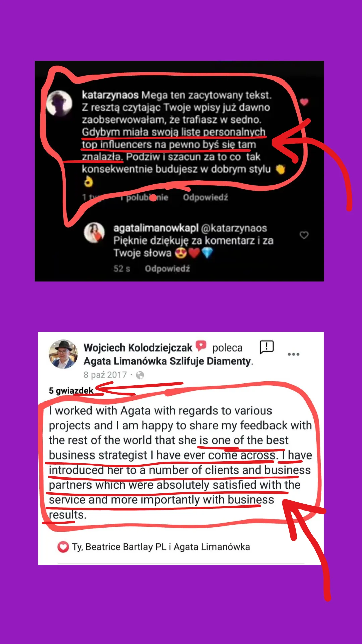The width and height of the screenshot is (362, 644).
Task: Reply to agatalimanowkapl comment via Odpowiedź
Action: coord(168,269)
